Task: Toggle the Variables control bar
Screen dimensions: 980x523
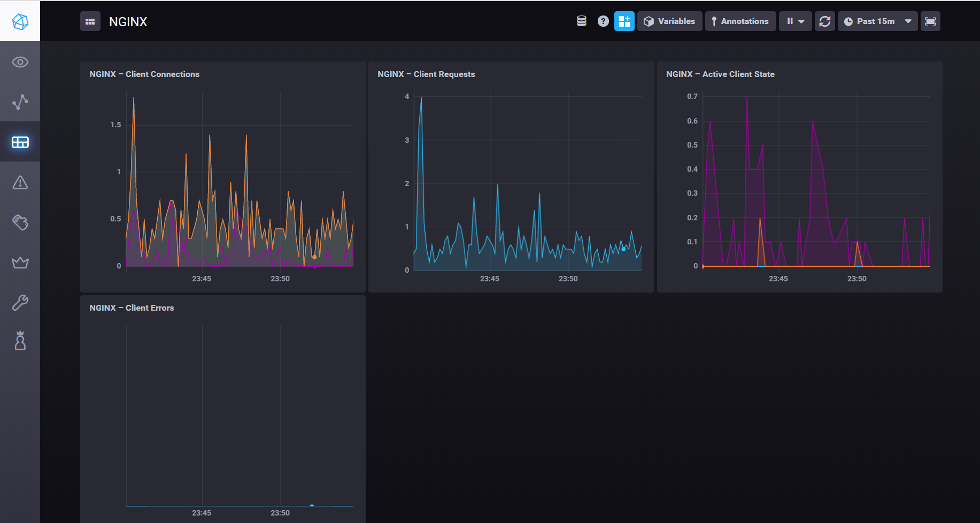Action: [x=669, y=21]
